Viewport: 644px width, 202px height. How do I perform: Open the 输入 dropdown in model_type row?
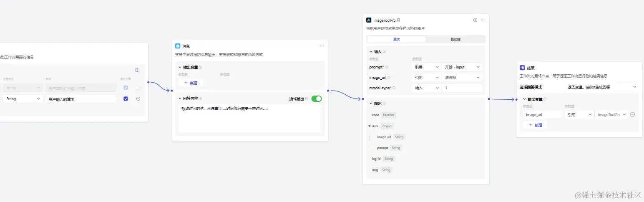[426, 88]
